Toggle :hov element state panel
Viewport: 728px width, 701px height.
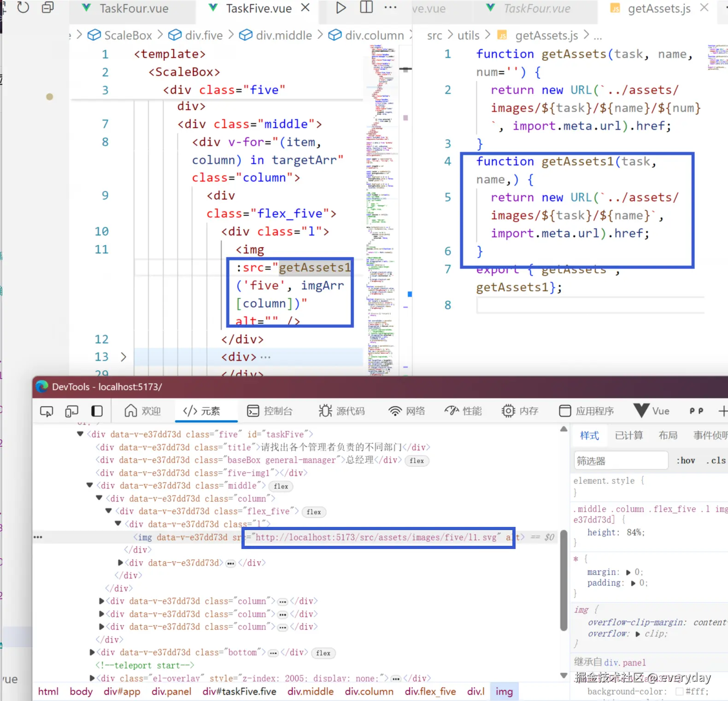[x=686, y=461]
